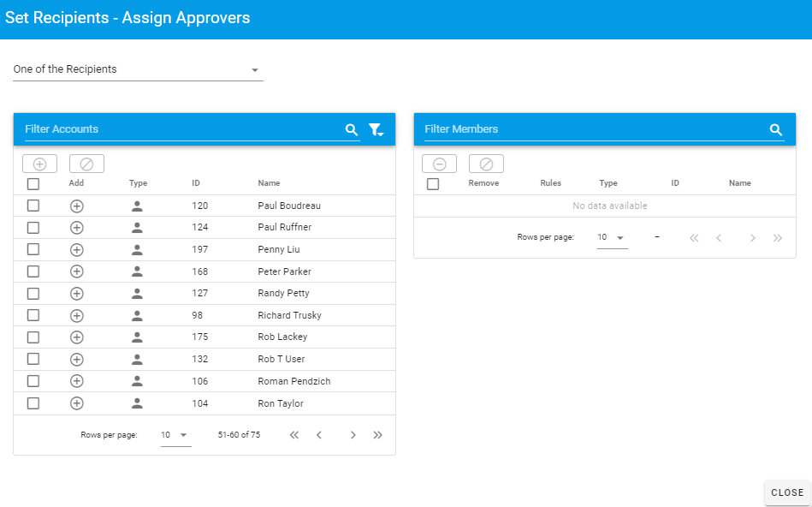Screen dimensions: 812x507
Task: Check the box for Peter Parker
Action: pyautogui.click(x=33, y=271)
